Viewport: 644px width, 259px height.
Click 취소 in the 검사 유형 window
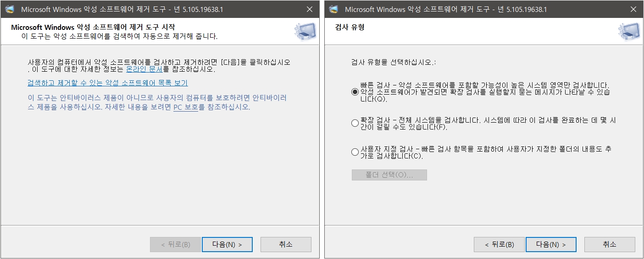pyautogui.click(x=610, y=244)
